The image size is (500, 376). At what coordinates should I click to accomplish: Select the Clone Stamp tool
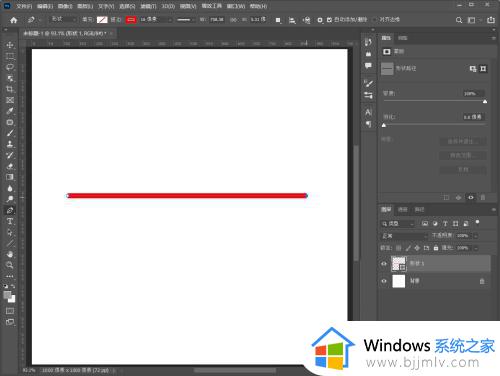(x=10, y=144)
